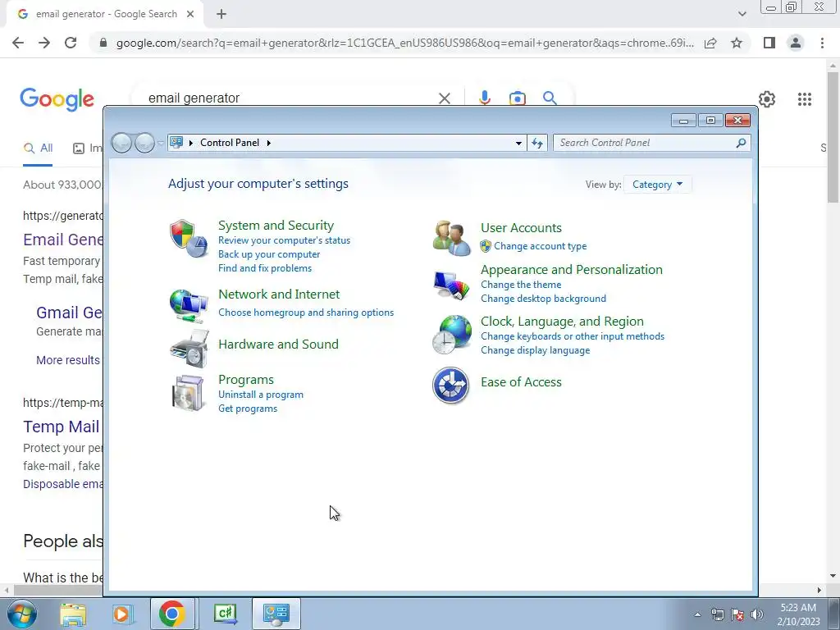Show hidden system tray icons
This screenshot has height=630, width=840.
coord(697,614)
